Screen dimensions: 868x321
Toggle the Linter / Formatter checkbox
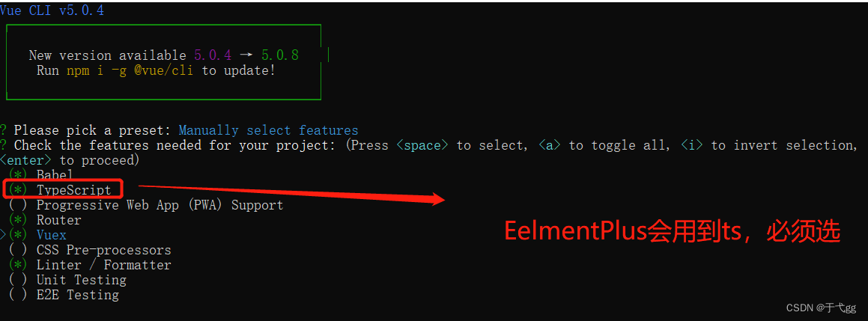tap(18, 265)
